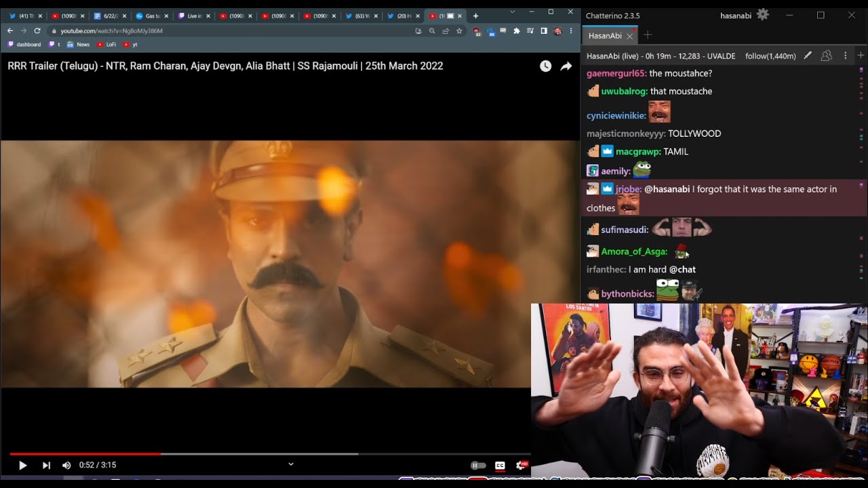The height and width of the screenshot is (488, 868).
Task: Click the @hasanabi mention by jrjobe
Action: (667, 189)
